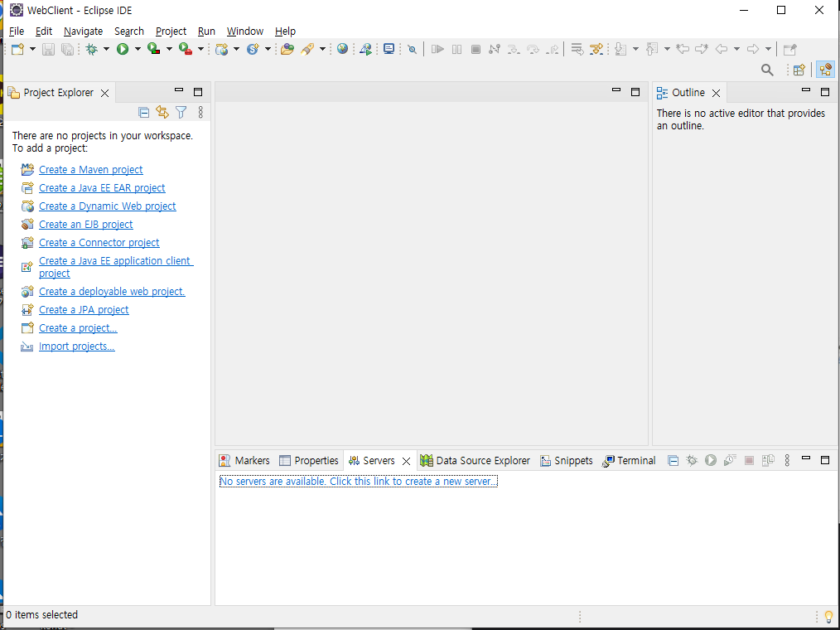The height and width of the screenshot is (630, 840).
Task: Click the Step Return icon
Action: click(553, 50)
